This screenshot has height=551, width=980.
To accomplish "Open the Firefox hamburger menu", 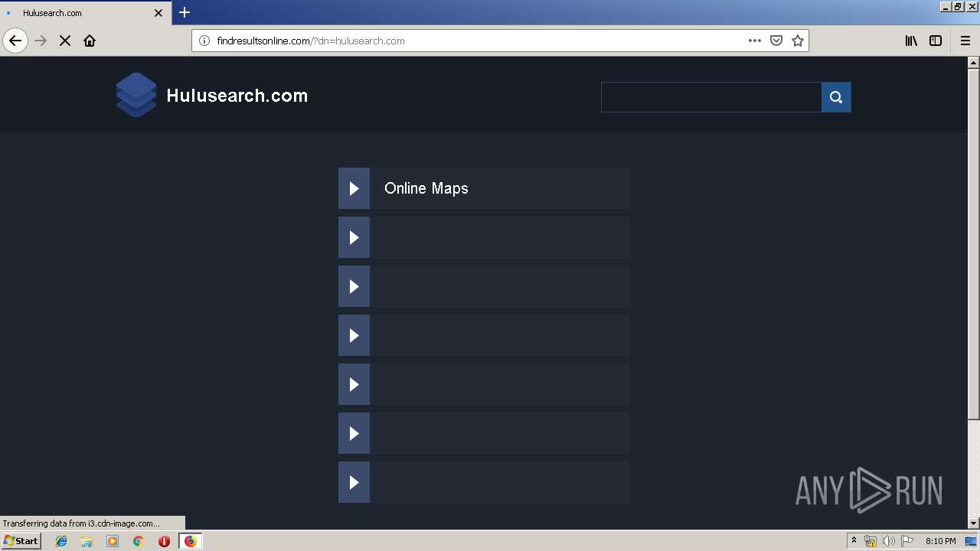I will tap(965, 41).
